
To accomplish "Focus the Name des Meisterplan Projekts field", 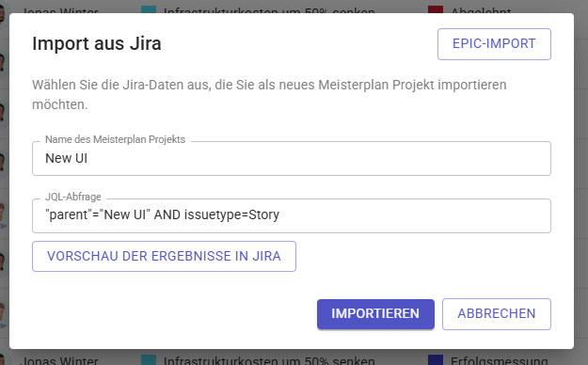I will tap(292, 158).
